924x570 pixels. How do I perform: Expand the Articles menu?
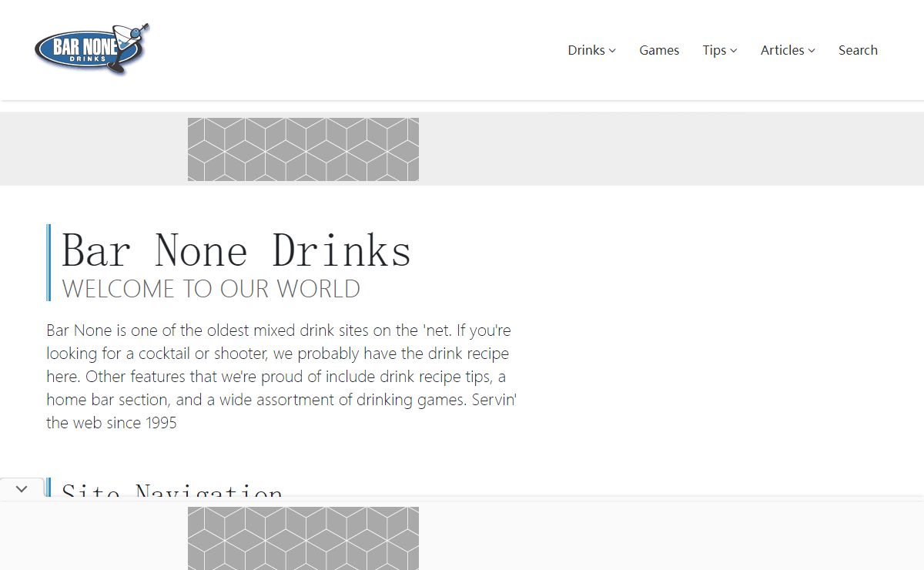788,50
